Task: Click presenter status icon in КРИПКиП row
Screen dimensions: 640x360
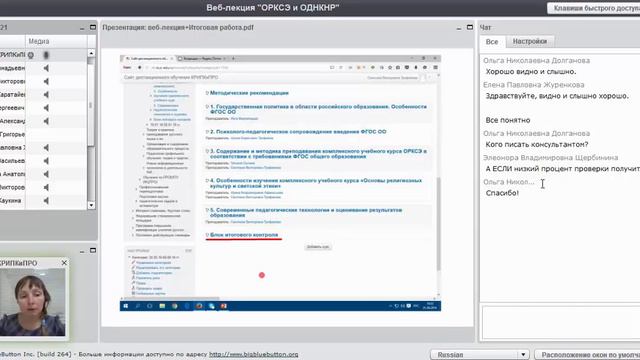Action: pos(31,55)
